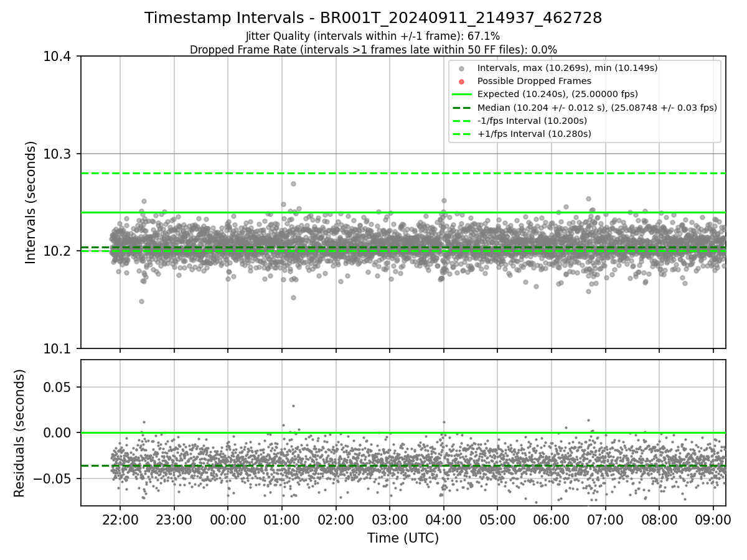Click legend entry 'Expected (10.240s), (25.00000 fps)'
747x560 pixels.
[x=557, y=95]
